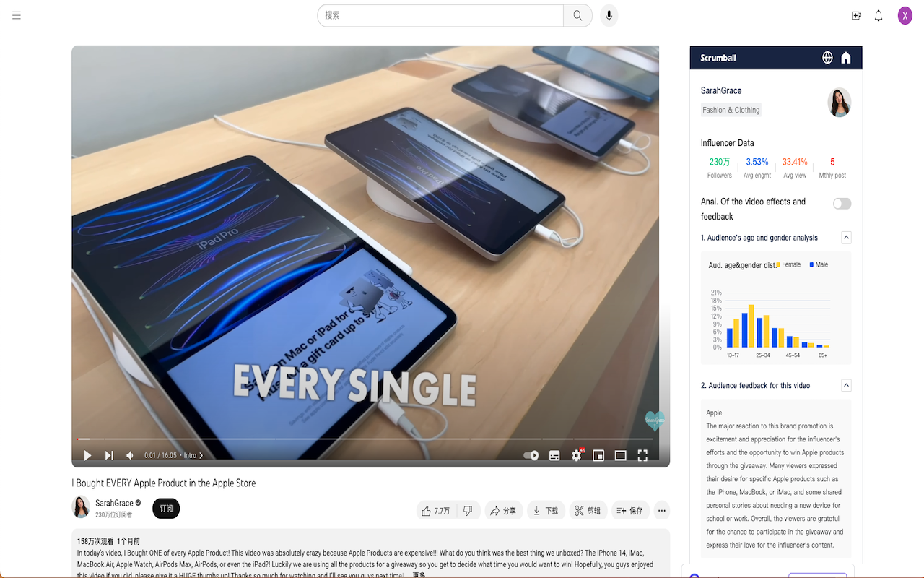This screenshot has width=924, height=578.
Task: Toggle video effects and feedback analysis
Action: (x=842, y=204)
